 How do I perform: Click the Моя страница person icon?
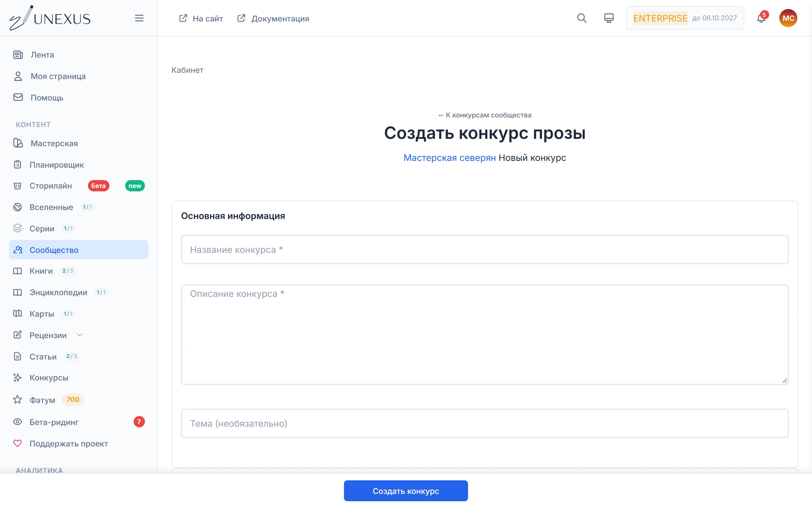(x=18, y=76)
